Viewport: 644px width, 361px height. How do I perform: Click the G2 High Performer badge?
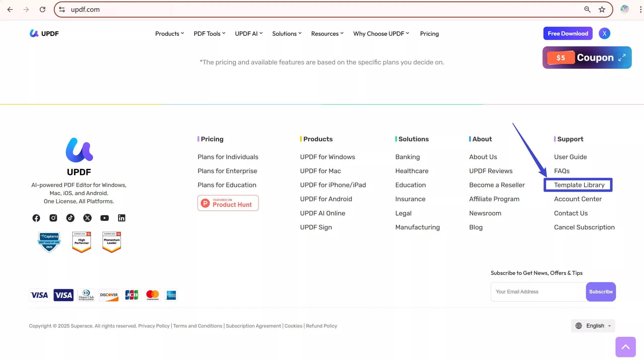click(82, 242)
